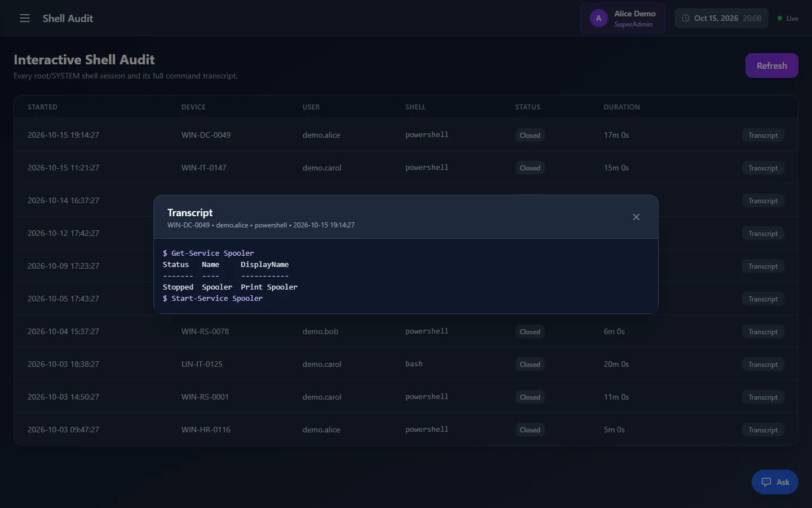Open transcript for WIN-DC-0049 session
The image size is (812, 508).
point(763,135)
